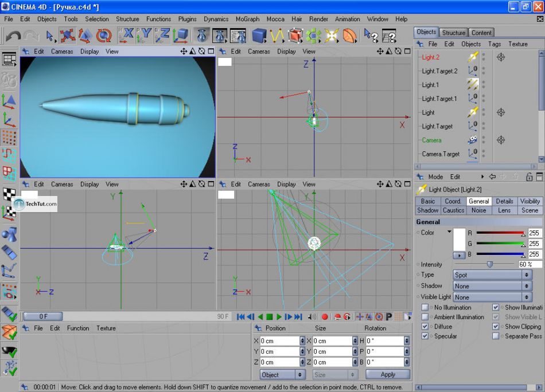Open the Render Settings icon
The width and height of the screenshot is (545, 392).
click(238, 36)
